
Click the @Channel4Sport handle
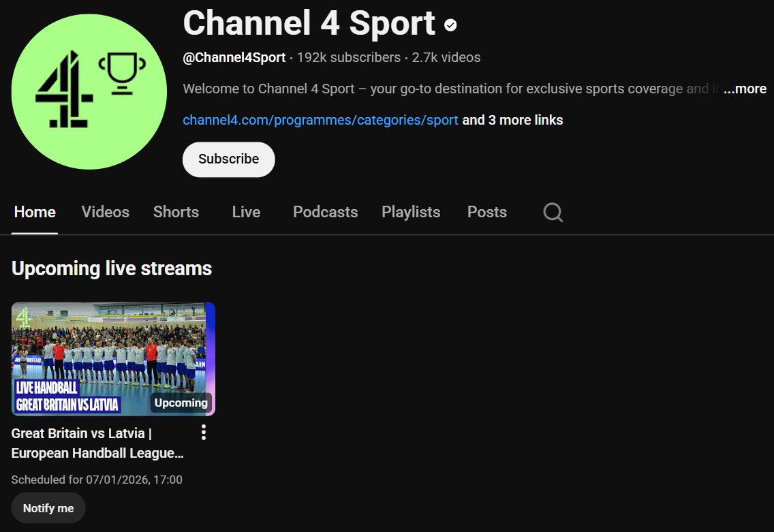tap(234, 58)
